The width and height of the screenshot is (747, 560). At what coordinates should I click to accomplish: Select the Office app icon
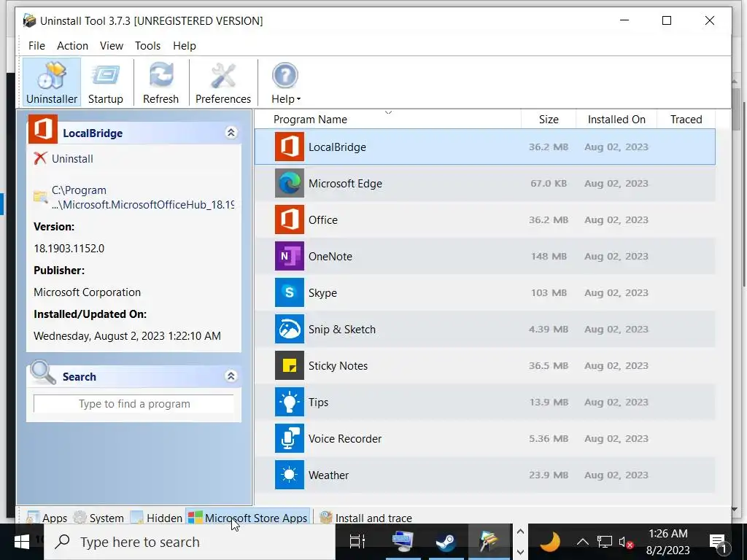pos(289,219)
